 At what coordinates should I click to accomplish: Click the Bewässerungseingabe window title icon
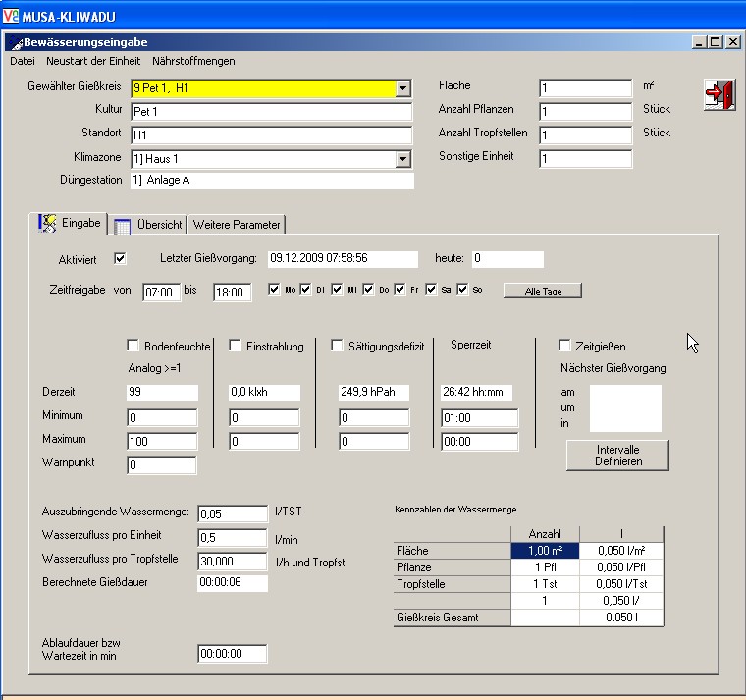pos(16,42)
